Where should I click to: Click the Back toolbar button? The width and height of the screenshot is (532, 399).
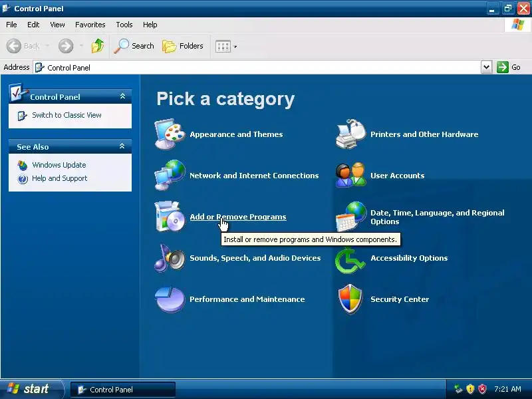pos(23,46)
